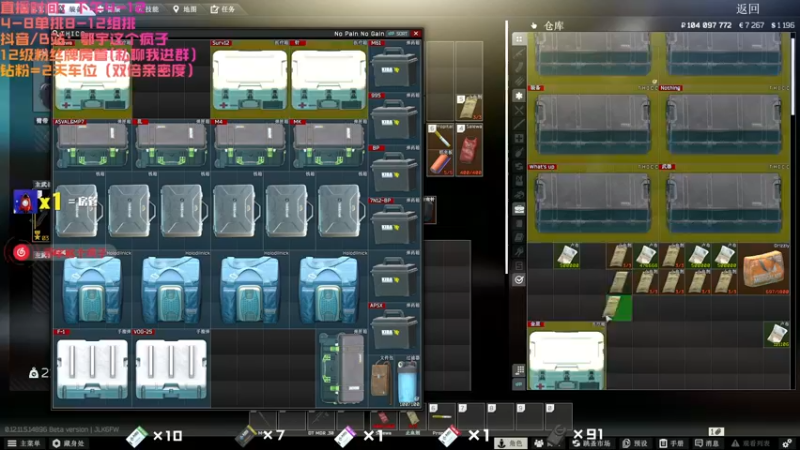
Task: Select the checkmark quest filter in stash sidebar
Action: [x=519, y=280]
